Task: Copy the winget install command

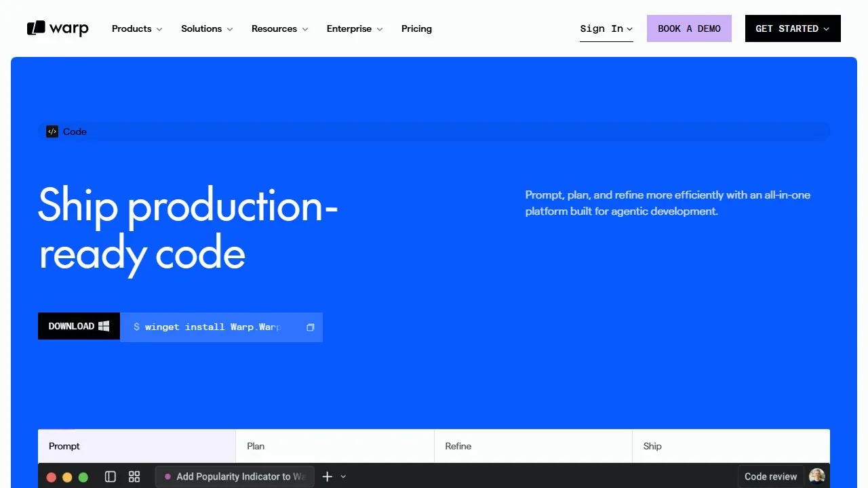Action: (x=310, y=327)
